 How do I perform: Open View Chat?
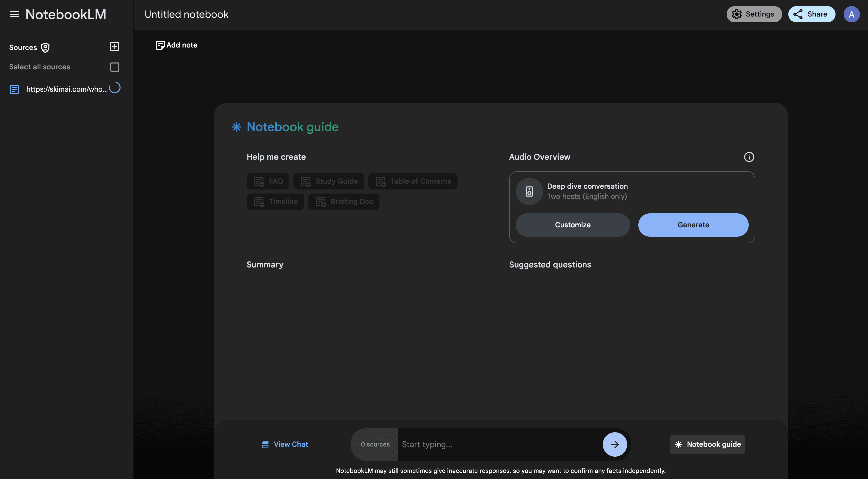point(285,444)
